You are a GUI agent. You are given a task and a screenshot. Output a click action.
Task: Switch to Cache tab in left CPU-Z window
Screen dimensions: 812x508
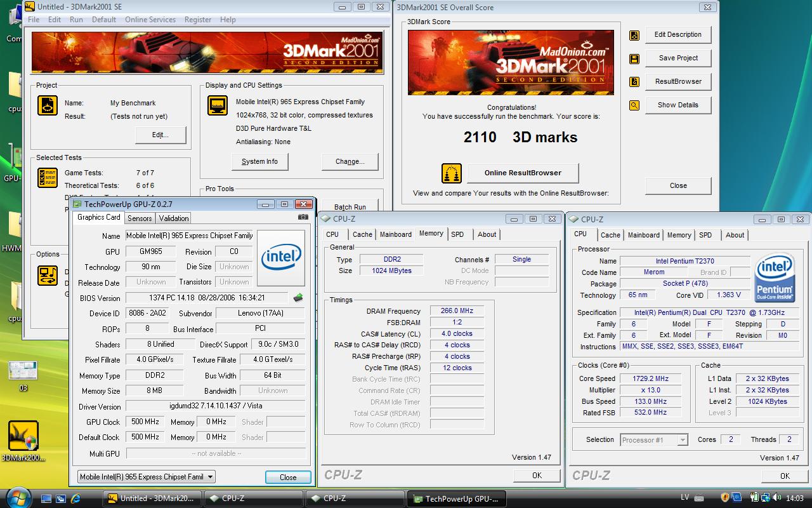point(362,234)
